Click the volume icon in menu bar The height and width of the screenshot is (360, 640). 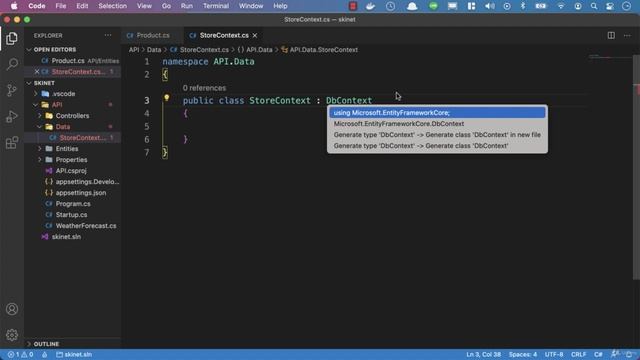coord(490,6)
